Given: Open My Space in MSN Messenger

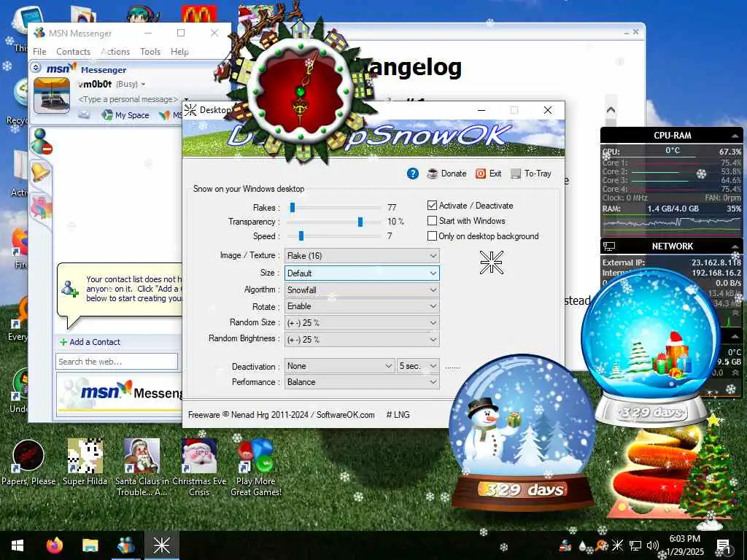Looking at the screenshot, I should tap(125, 114).
